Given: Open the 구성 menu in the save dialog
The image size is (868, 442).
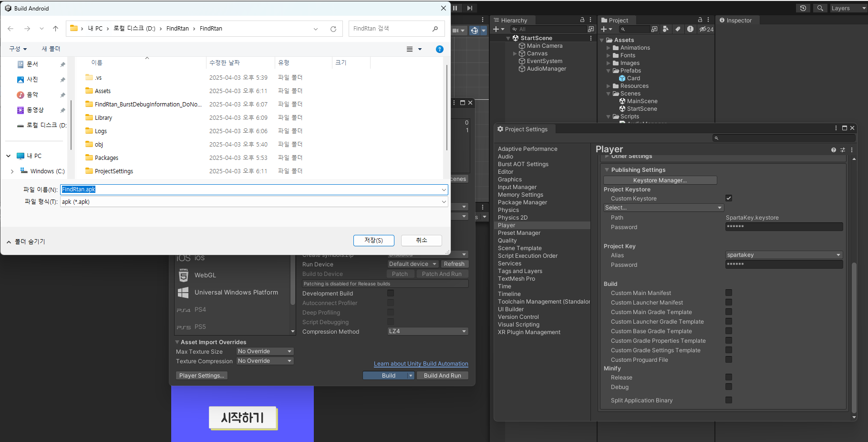Looking at the screenshot, I should [x=18, y=49].
